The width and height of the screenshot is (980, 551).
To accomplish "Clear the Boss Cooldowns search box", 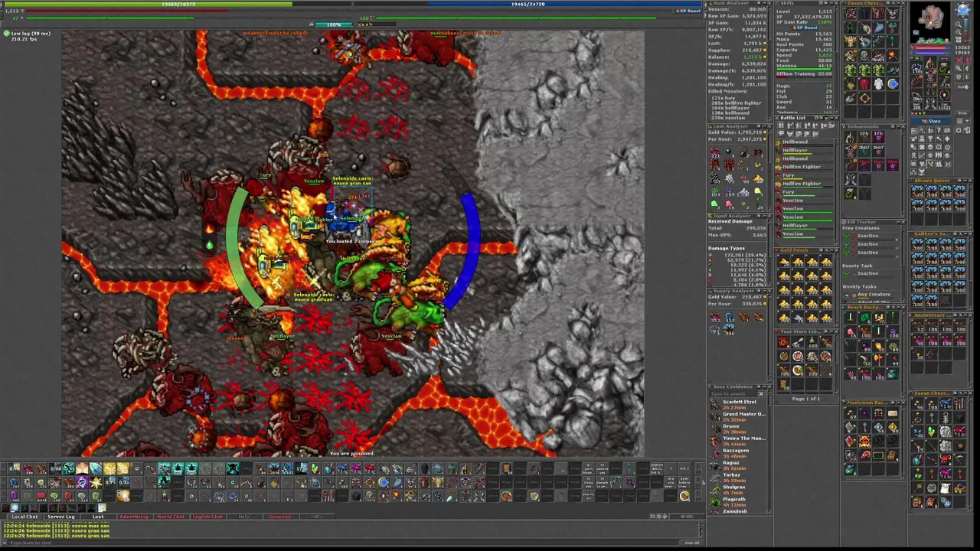I will point(761,394).
